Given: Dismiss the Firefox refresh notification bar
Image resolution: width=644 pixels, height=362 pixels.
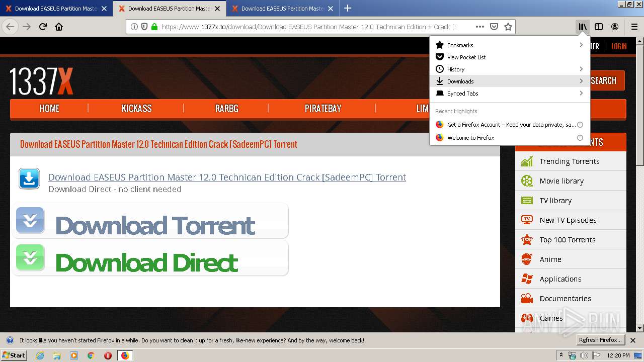Looking at the screenshot, I should click(x=633, y=340).
